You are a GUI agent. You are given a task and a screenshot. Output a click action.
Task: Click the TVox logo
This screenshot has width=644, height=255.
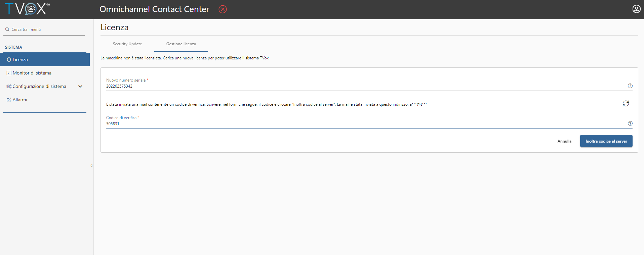tap(27, 9)
